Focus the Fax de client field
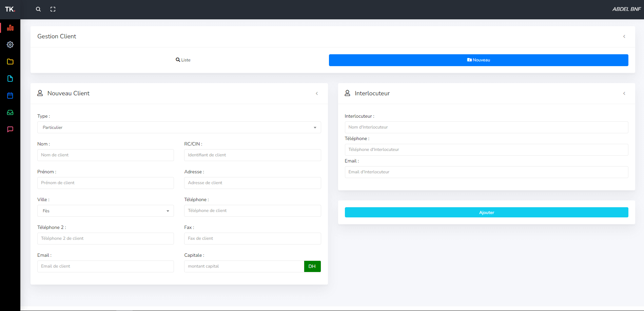Screen dimensions: 644x311 [253, 238]
